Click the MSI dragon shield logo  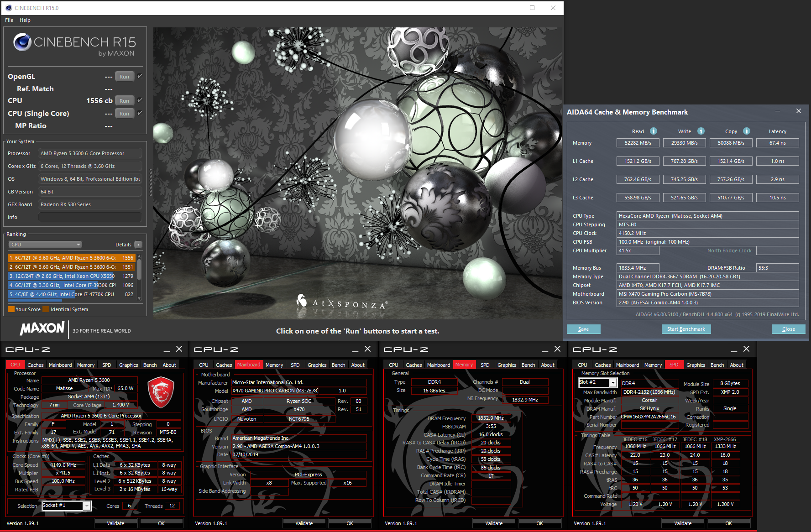[x=161, y=392]
